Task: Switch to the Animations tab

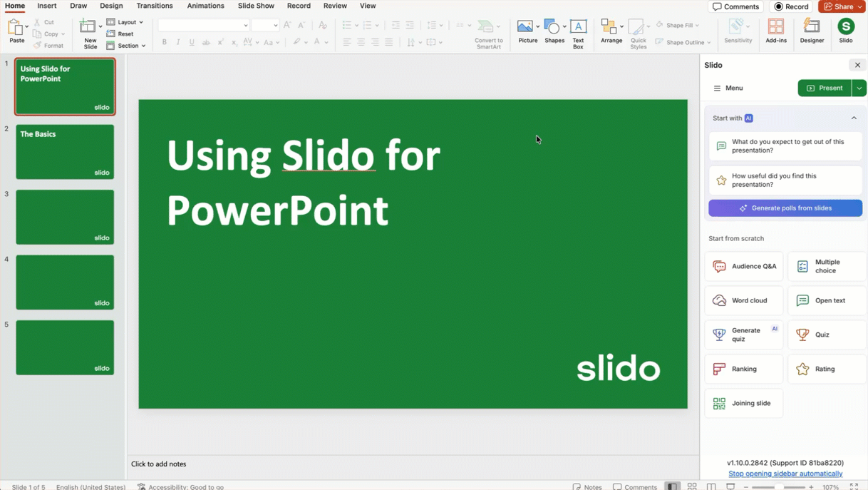Action: (x=205, y=6)
